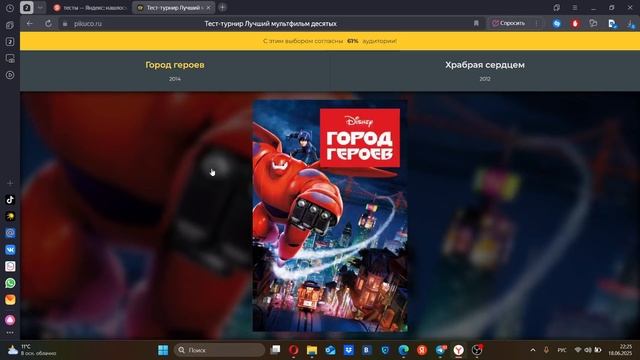Click the Город героев movie poster
This screenshot has width=640, height=360.
click(x=330, y=216)
